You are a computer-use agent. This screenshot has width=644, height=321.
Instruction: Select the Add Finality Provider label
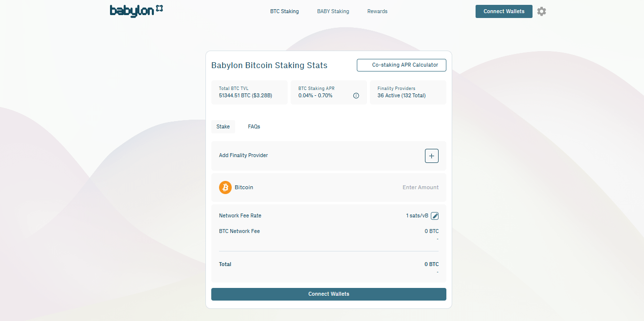coord(243,156)
